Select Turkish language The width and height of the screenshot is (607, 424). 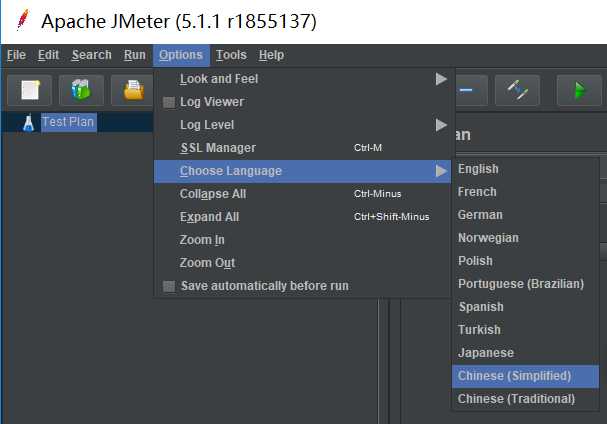[x=525, y=330]
